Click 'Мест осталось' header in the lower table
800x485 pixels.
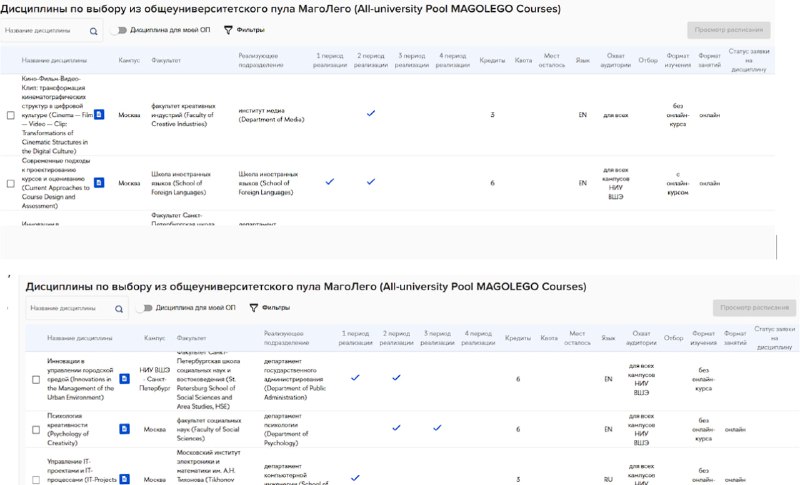(x=577, y=338)
